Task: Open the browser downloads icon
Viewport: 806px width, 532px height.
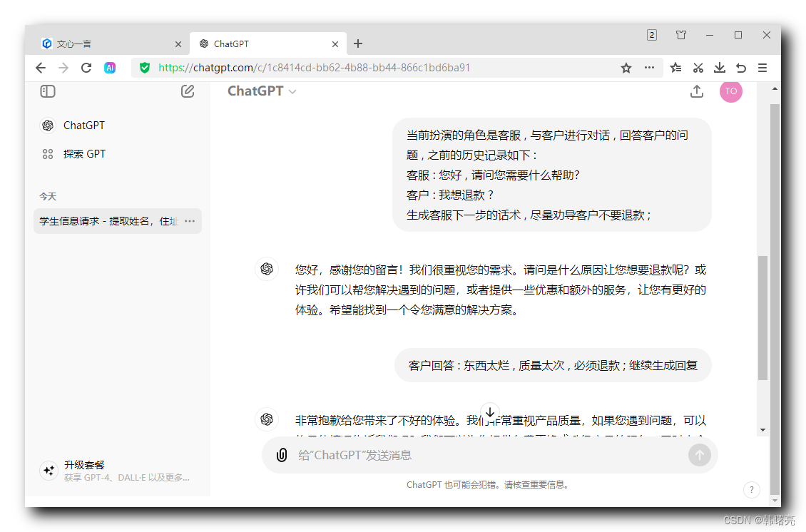Action: [x=720, y=68]
